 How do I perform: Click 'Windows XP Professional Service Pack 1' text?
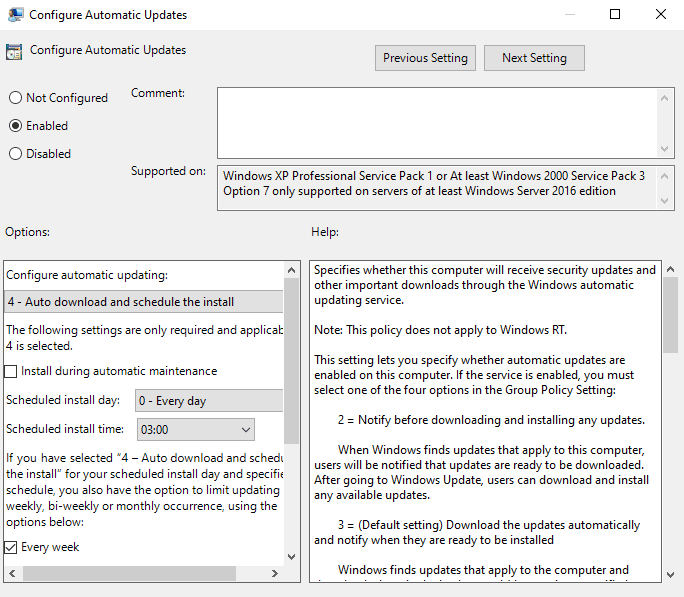tap(328, 176)
